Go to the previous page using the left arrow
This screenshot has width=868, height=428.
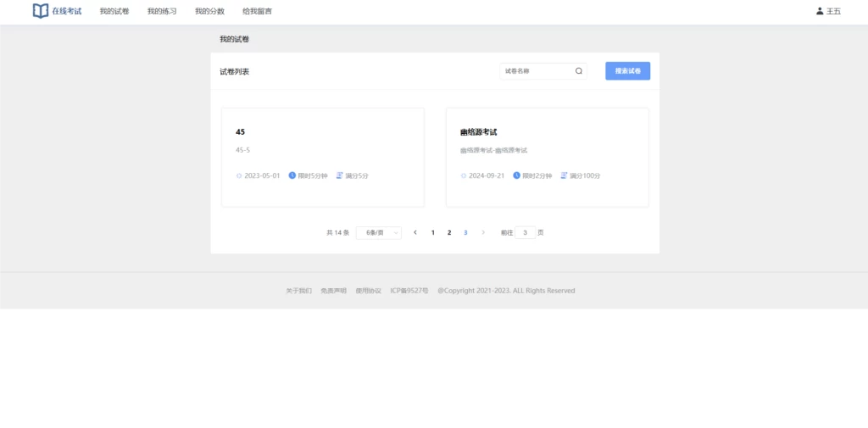coord(415,232)
